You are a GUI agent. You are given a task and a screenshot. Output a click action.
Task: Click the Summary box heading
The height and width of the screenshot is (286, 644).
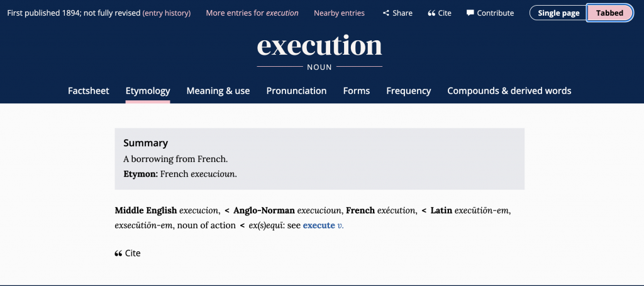point(146,143)
